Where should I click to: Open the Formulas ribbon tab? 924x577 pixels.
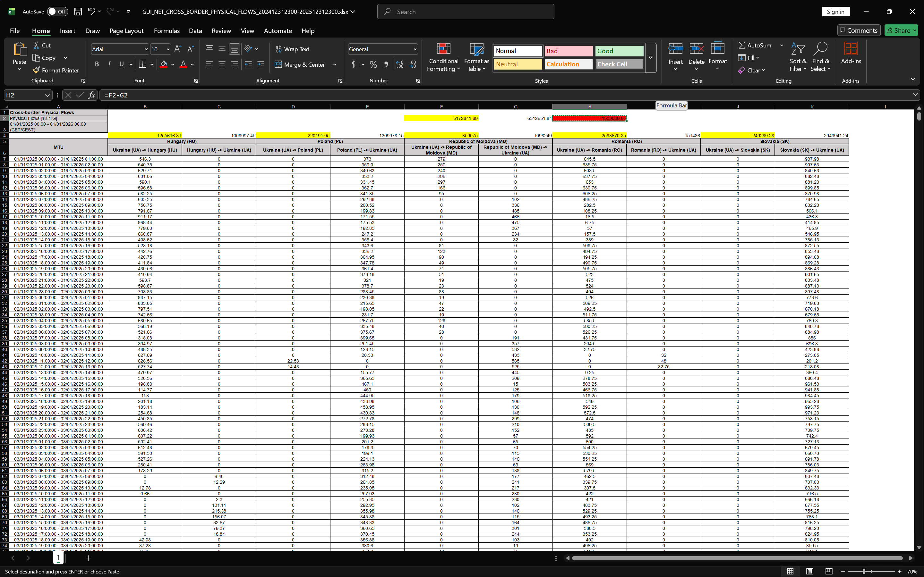click(167, 30)
